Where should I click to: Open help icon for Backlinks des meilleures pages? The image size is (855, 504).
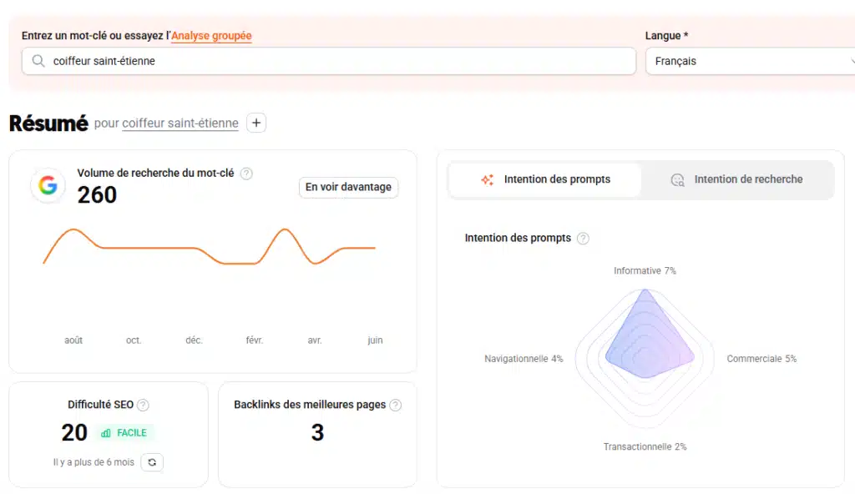tap(395, 405)
